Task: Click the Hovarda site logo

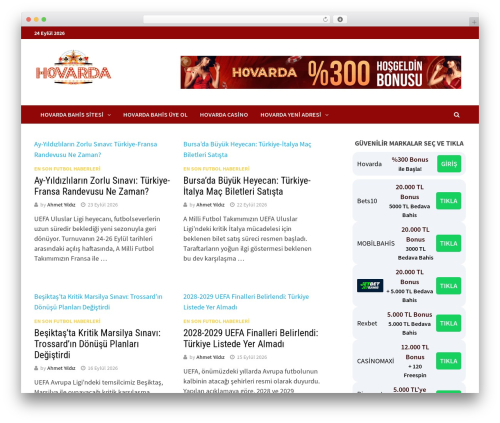Action: tap(73, 67)
